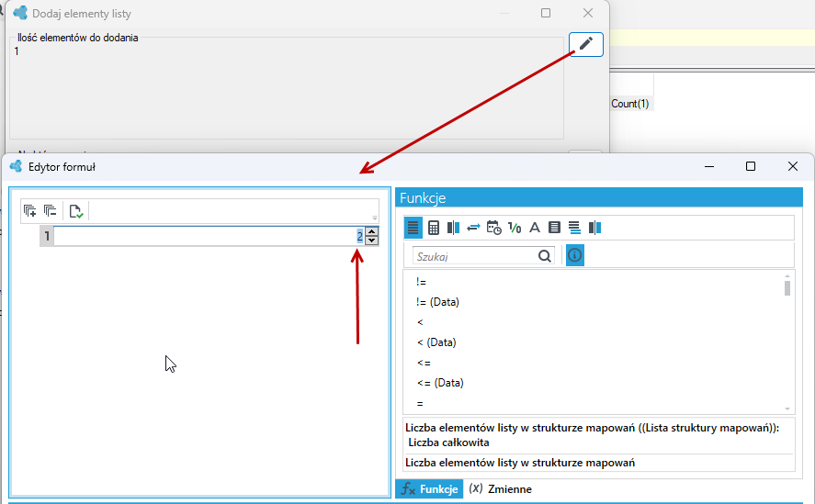Click the Count(1) cell in background window
815x504 pixels.
630,104
